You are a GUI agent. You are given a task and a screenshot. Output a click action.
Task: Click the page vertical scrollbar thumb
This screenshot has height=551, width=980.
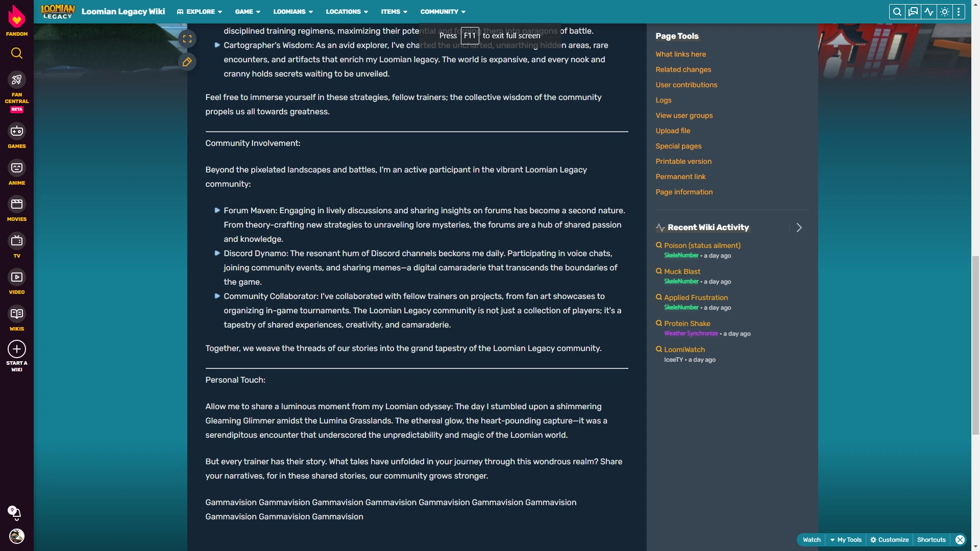[975, 344]
